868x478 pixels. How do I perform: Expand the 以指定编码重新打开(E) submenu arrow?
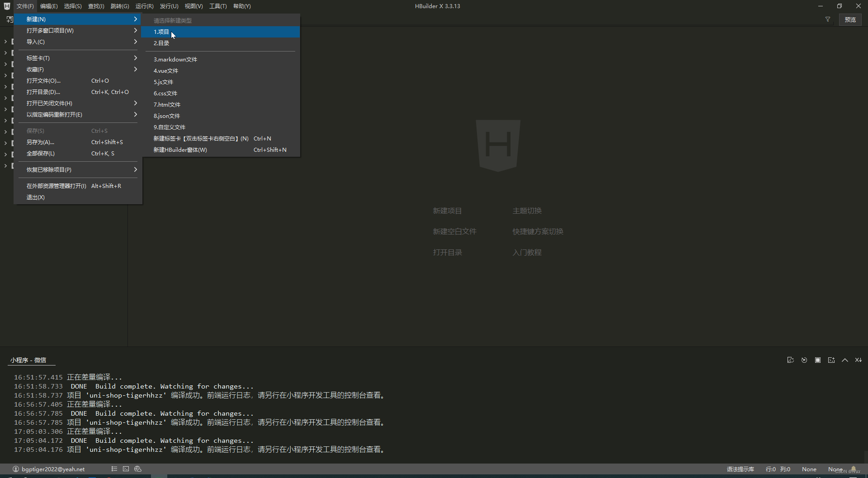(x=135, y=114)
